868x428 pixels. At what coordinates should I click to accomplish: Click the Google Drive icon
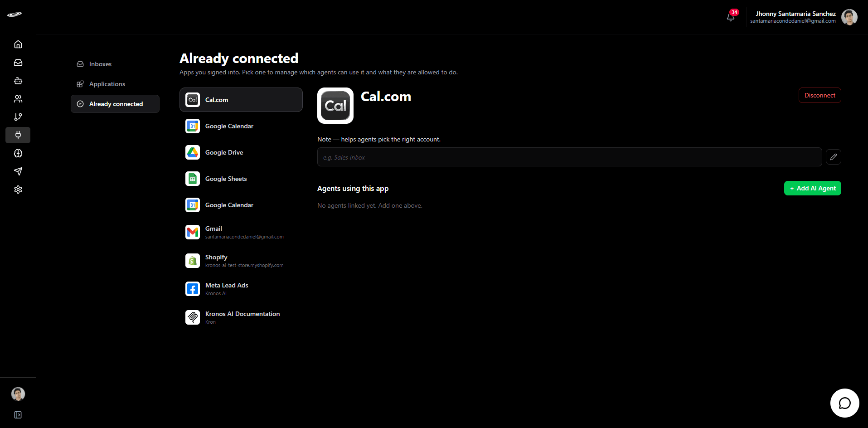[193, 152]
